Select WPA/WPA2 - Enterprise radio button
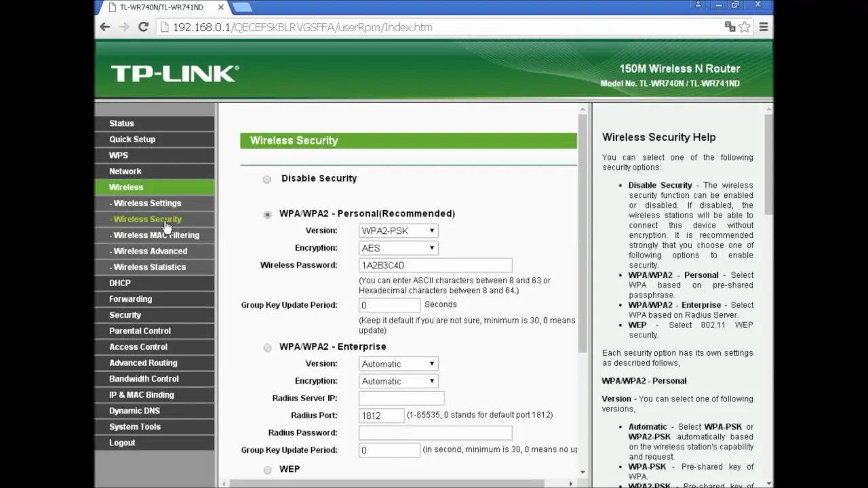 coord(267,347)
